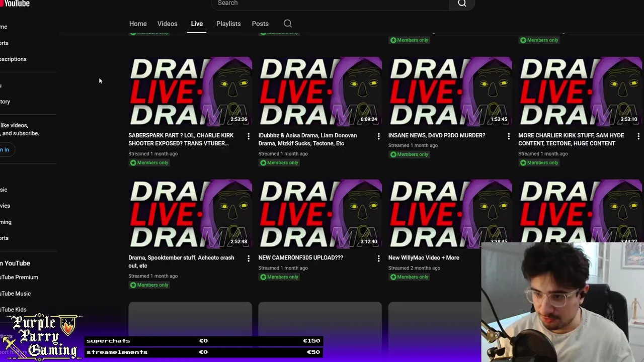Click the superchats goal bar in overlay

point(203,340)
